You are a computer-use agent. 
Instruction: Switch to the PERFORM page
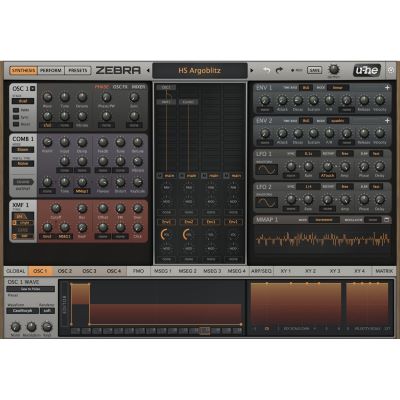pyautogui.click(x=51, y=70)
